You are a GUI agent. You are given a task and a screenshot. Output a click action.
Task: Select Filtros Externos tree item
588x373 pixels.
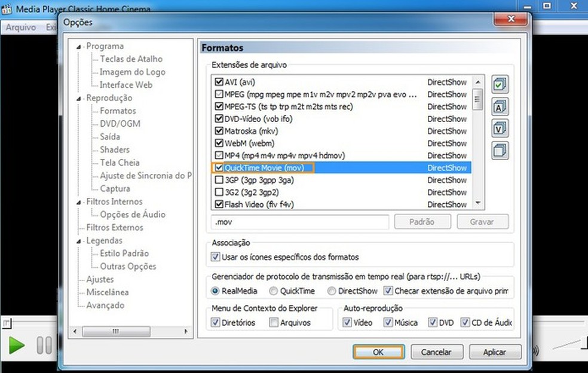pyautogui.click(x=115, y=227)
